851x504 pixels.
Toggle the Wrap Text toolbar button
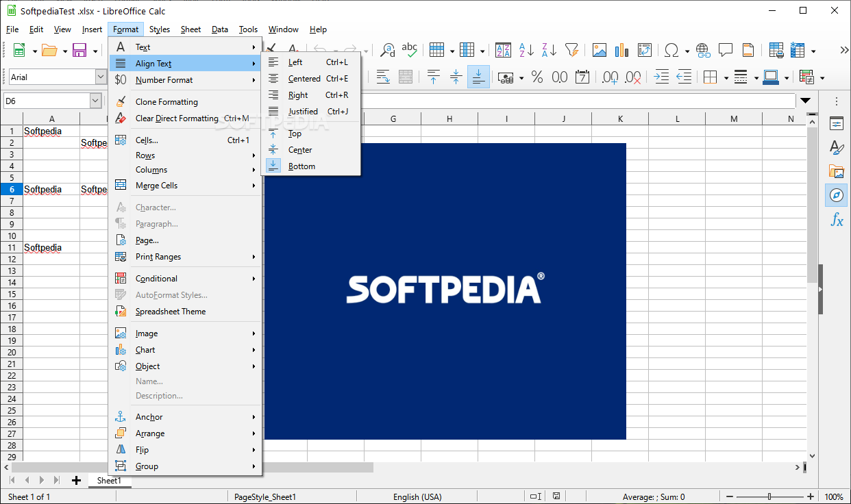click(x=383, y=77)
